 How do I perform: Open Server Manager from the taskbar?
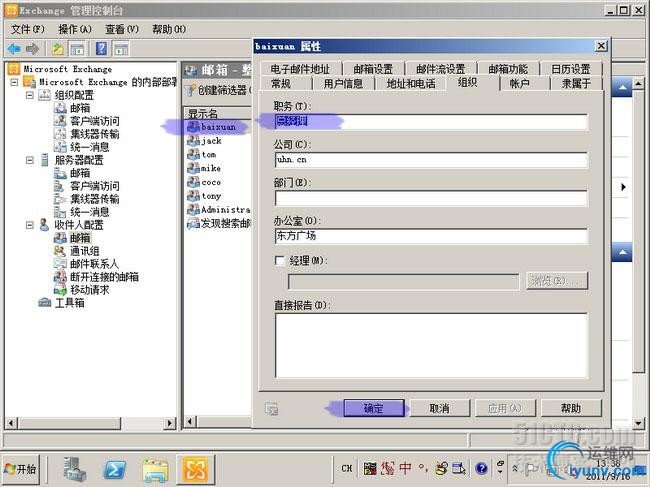[x=75, y=469]
